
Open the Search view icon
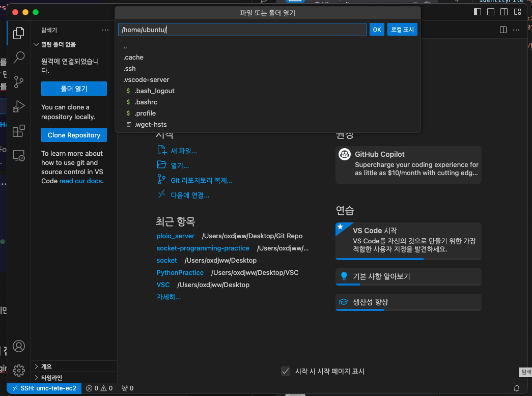(x=19, y=58)
